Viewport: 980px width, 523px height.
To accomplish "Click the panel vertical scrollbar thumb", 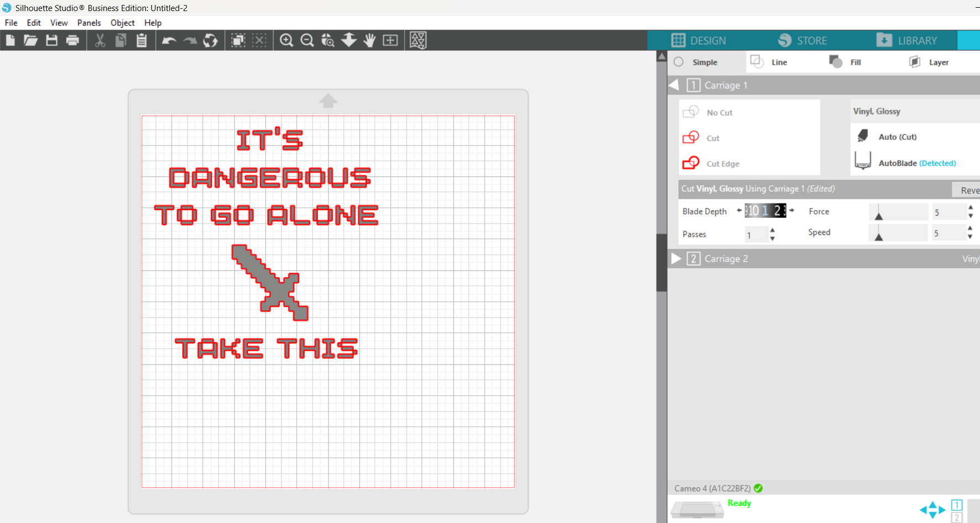I will coord(662,263).
